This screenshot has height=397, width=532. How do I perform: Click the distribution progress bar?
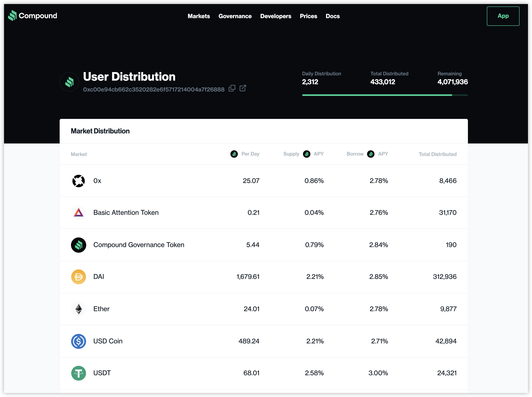click(x=385, y=95)
